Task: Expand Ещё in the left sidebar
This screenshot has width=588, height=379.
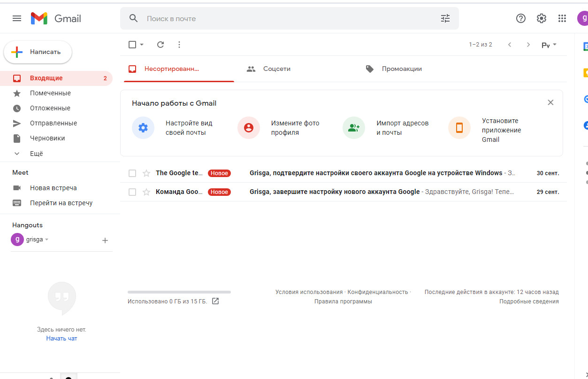Action: coord(36,154)
